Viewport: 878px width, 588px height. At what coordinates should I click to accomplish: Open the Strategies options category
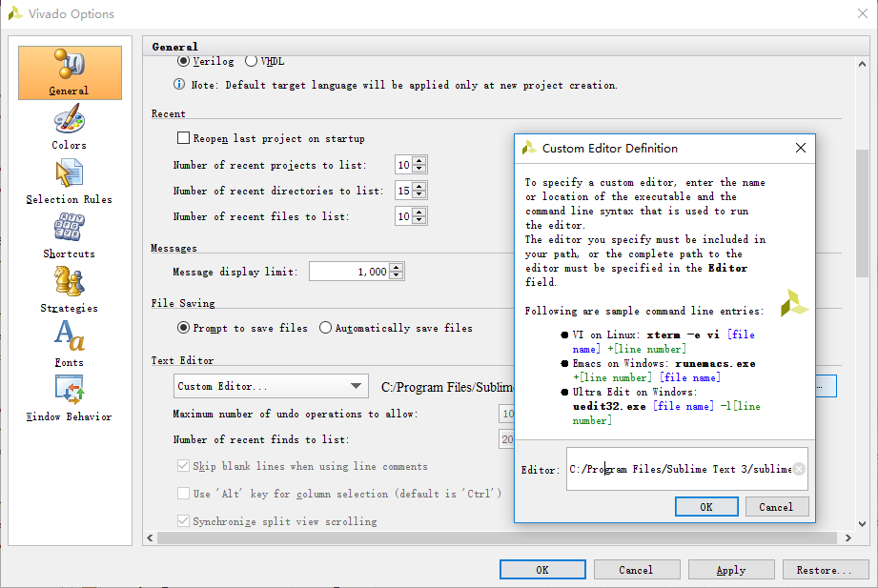pyautogui.click(x=70, y=292)
